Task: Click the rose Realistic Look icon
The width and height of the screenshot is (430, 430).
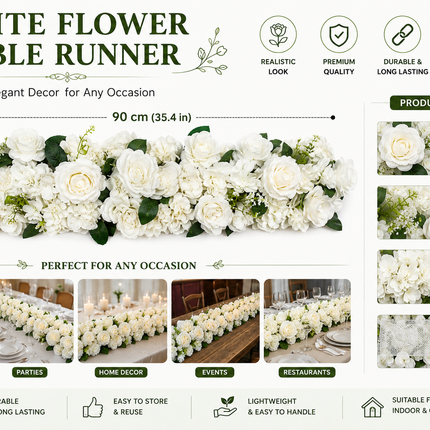Action: pyautogui.click(x=278, y=34)
